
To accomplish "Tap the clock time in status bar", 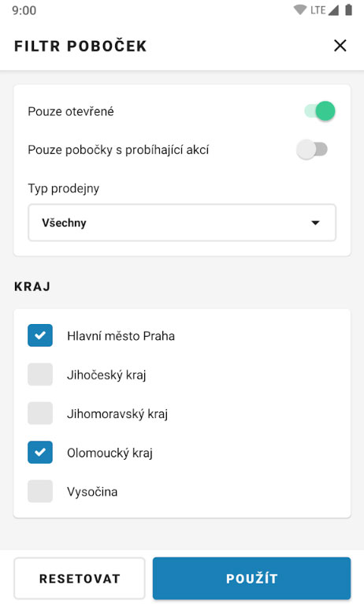I will (24, 10).
